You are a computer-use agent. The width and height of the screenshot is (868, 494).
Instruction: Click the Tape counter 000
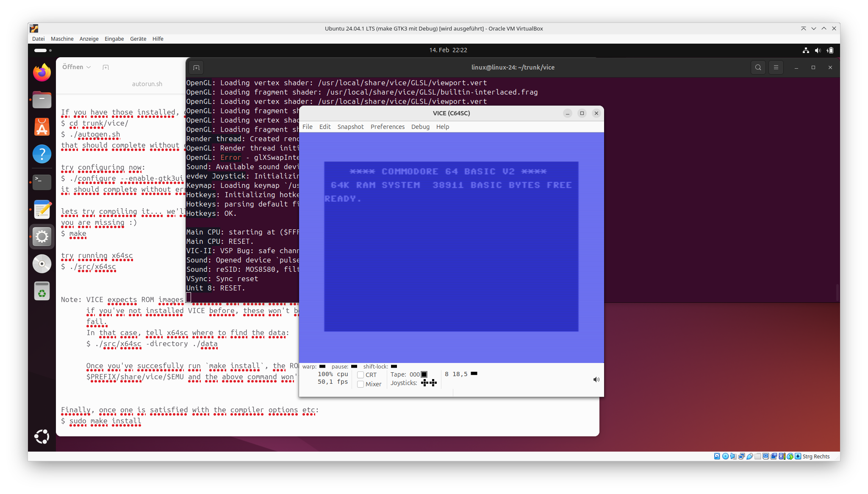tap(415, 374)
